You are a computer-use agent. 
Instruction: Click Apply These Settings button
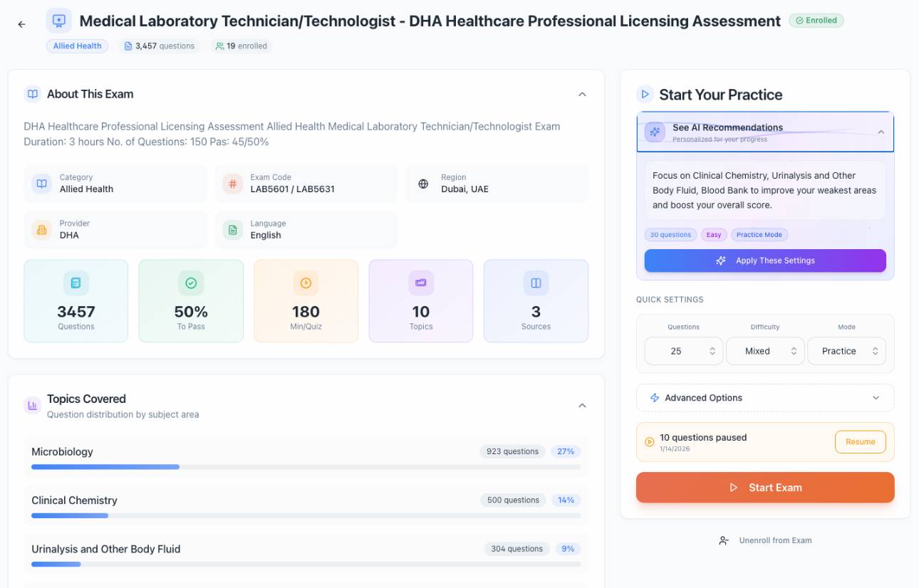pyautogui.click(x=765, y=261)
